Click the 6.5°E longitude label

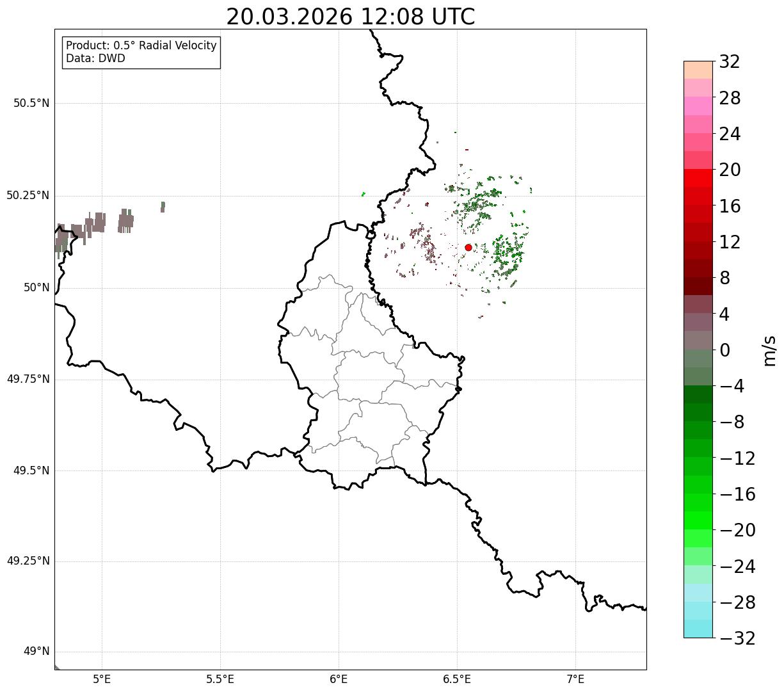pos(457,679)
